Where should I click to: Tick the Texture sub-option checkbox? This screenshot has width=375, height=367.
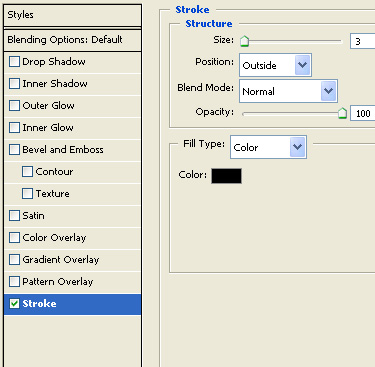pos(27,194)
